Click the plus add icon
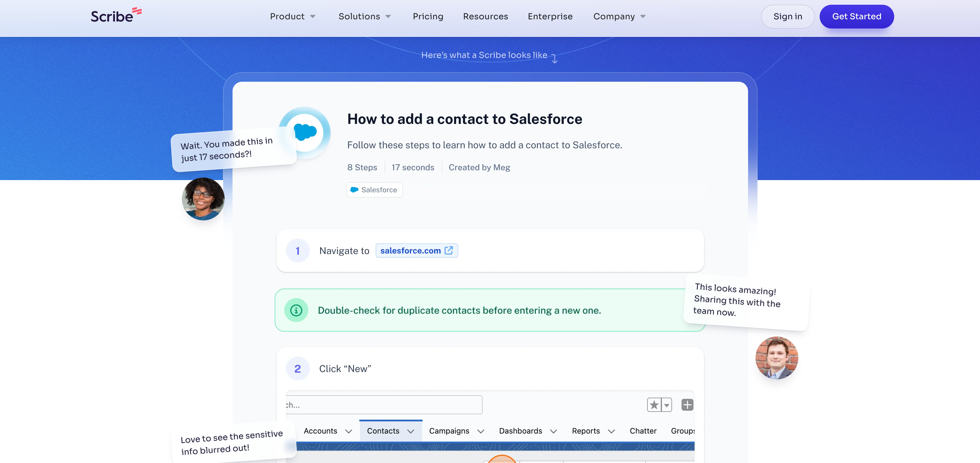Image resolution: width=980 pixels, height=463 pixels. pyautogui.click(x=687, y=405)
